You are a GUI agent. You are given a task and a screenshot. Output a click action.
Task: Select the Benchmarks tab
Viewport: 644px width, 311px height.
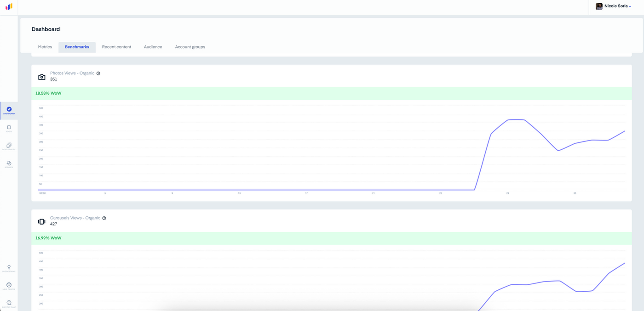(x=77, y=47)
